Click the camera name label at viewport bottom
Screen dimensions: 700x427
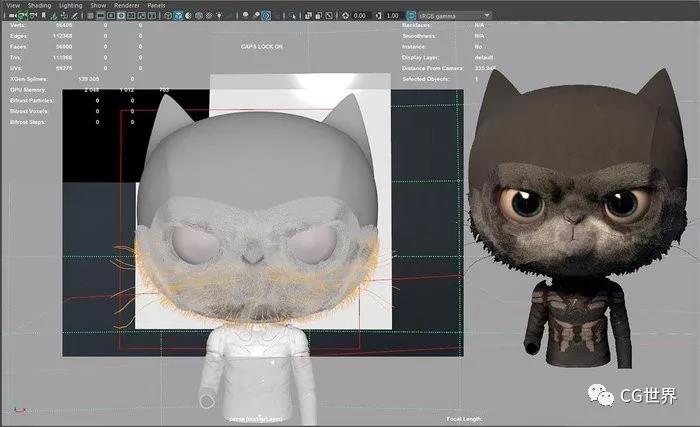coord(256,419)
